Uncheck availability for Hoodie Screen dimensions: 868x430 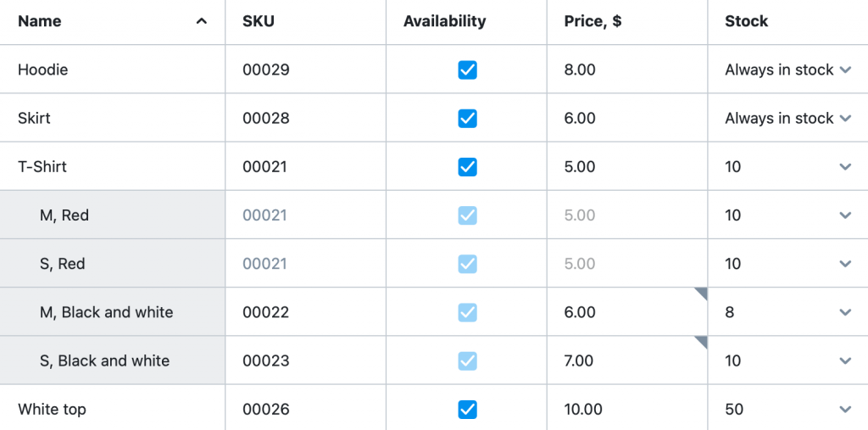pos(467,70)
